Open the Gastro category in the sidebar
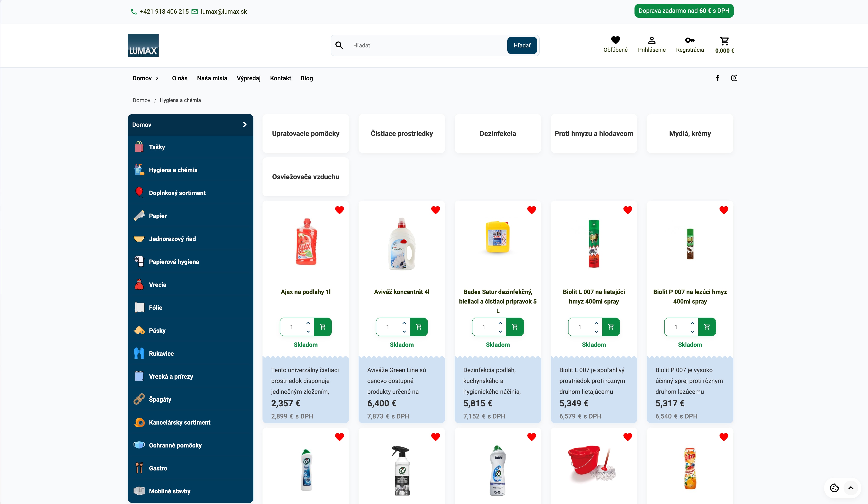This screenshot has width=868, height=504. click(190, 468)
